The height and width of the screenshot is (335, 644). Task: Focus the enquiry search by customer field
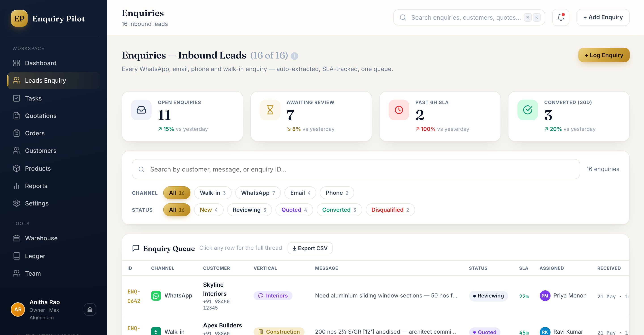(356, 169)
